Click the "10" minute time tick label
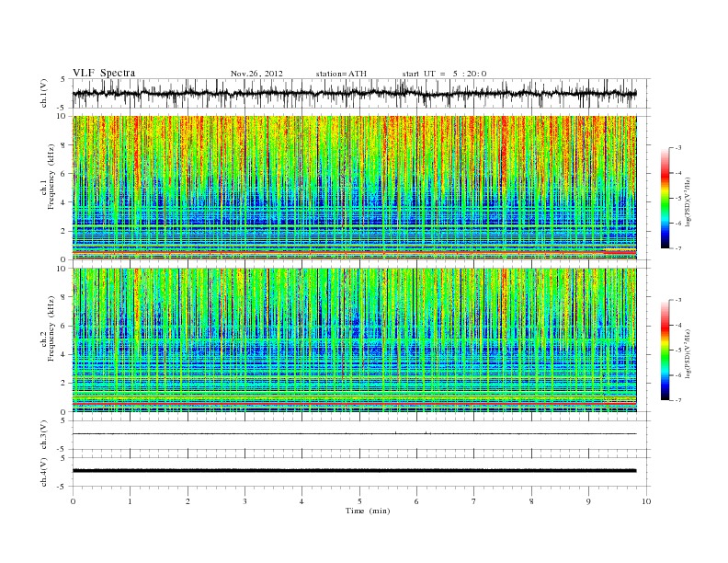 pyautogui.click(x=646, y=501)
